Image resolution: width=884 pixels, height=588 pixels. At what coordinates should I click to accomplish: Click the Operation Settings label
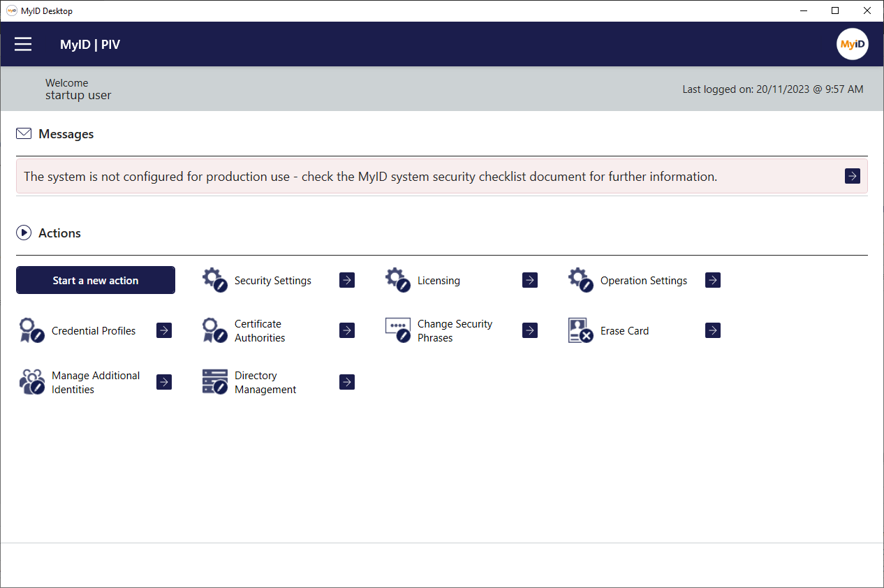tap(644, 281)
